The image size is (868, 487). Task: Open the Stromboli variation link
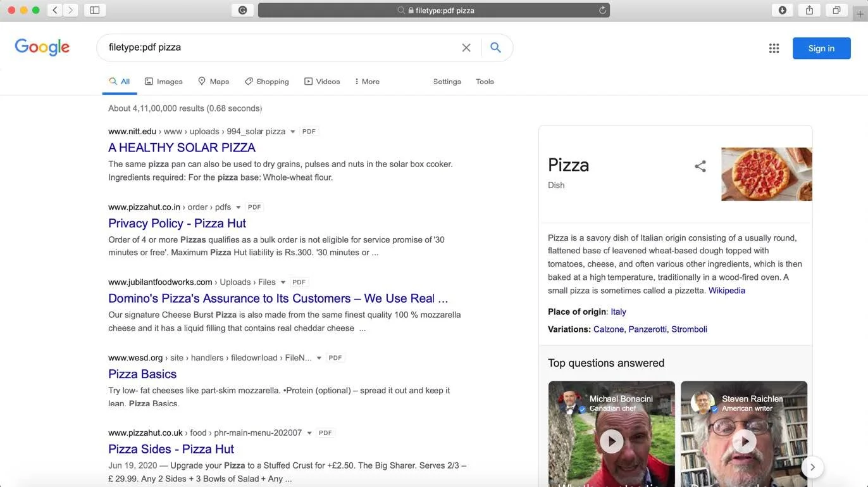pos(689,329)
